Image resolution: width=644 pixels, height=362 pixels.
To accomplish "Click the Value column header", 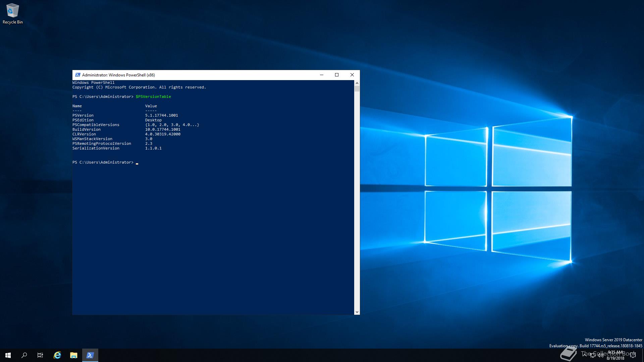I will (151, 106).
